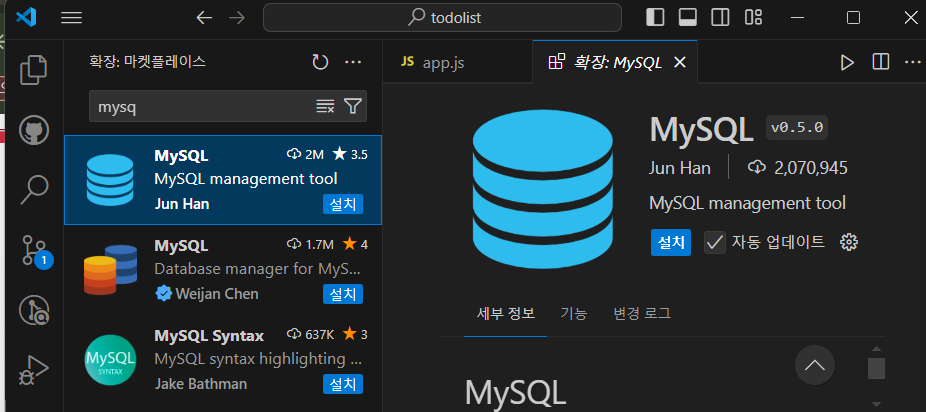The width and height of the screenshot is (926, 412).
Task: Click the MySQL Syntax extension icon thumbnail
Action: pos(110,359)
